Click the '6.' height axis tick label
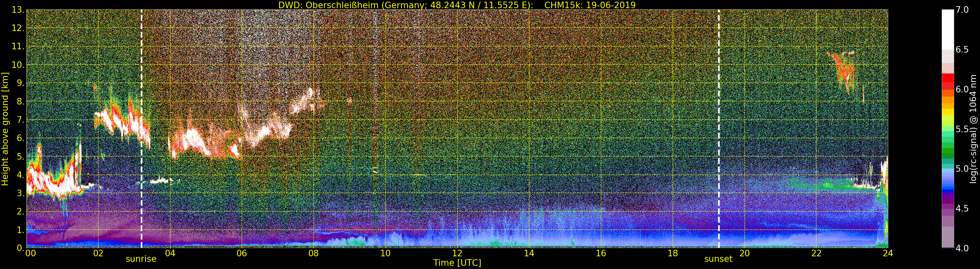This screenshot has height=269, width=980. coord(20,138)
